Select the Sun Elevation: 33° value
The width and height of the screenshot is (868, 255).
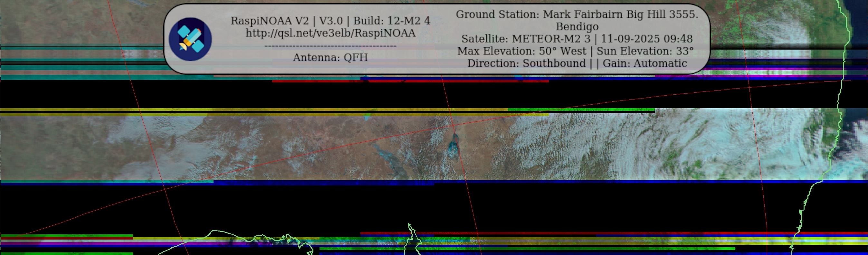click(x=645, y=51)
